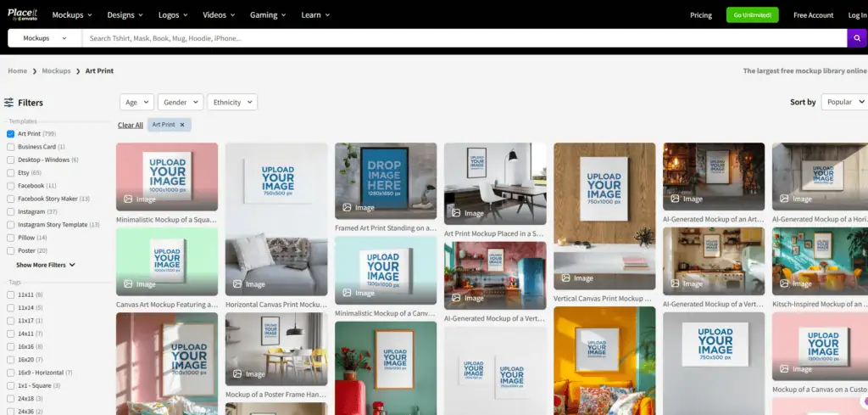The image size is (868, 415).
Task: Check the Instagram Story Template checkbox
Action: (11, 225)
